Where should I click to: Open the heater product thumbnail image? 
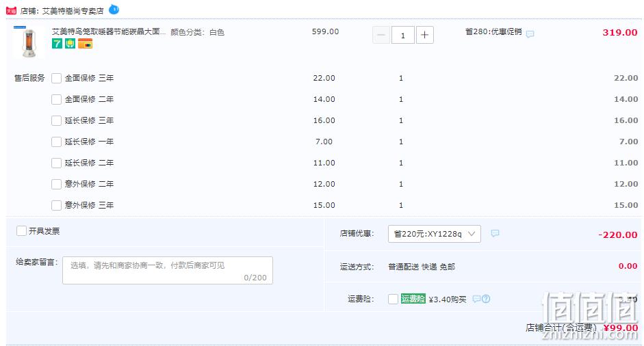coord(28,42)
